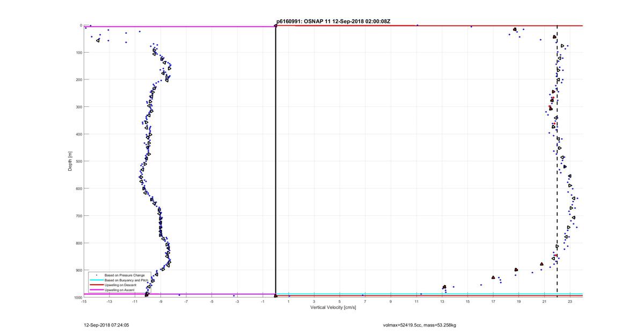Click the x-axis tick label '-3'
644x334 pixels.
pyautogui.click(x=237, y=302)
